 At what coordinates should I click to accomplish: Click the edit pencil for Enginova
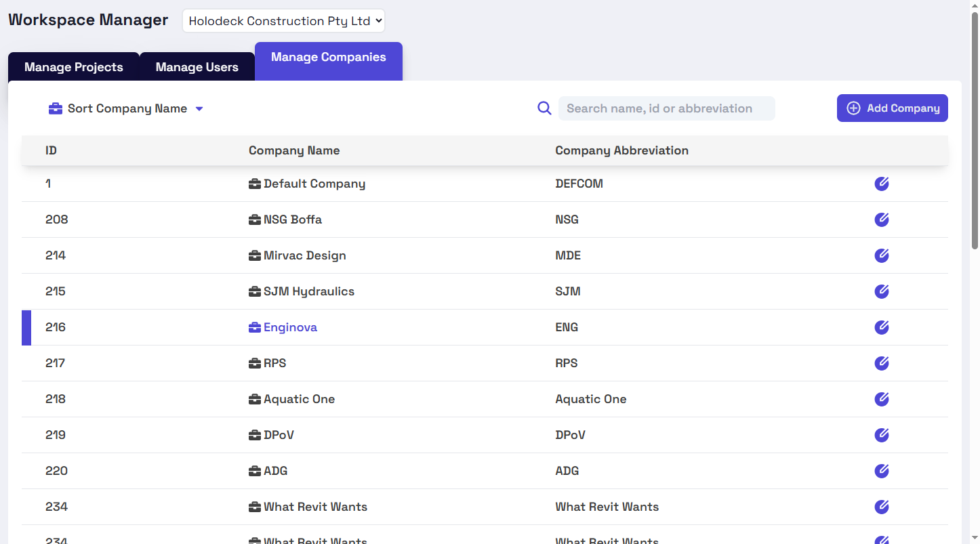881,327
